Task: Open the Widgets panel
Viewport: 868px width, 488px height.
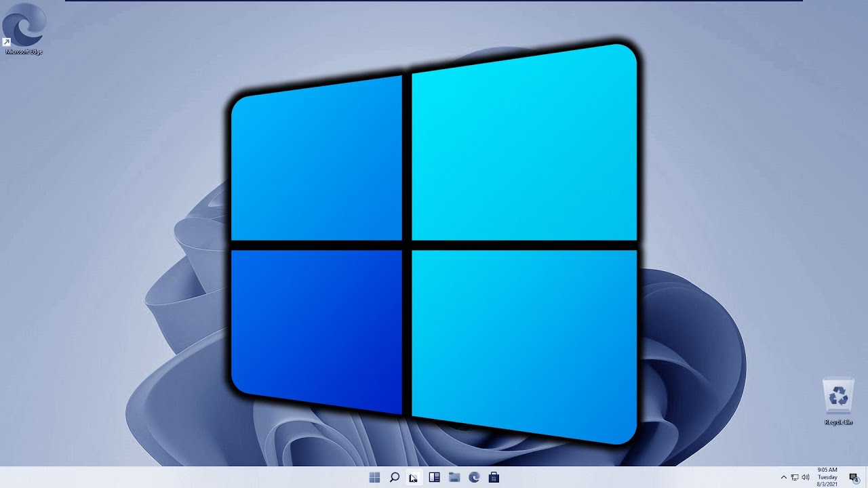Action: tap(435, 478)
